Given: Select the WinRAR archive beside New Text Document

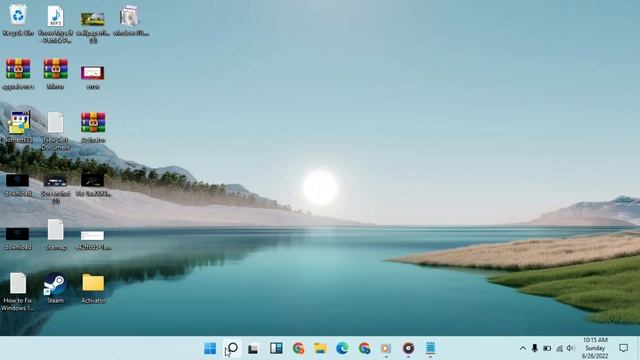Looking at the screenshot, I should click(x=93, y=122).
